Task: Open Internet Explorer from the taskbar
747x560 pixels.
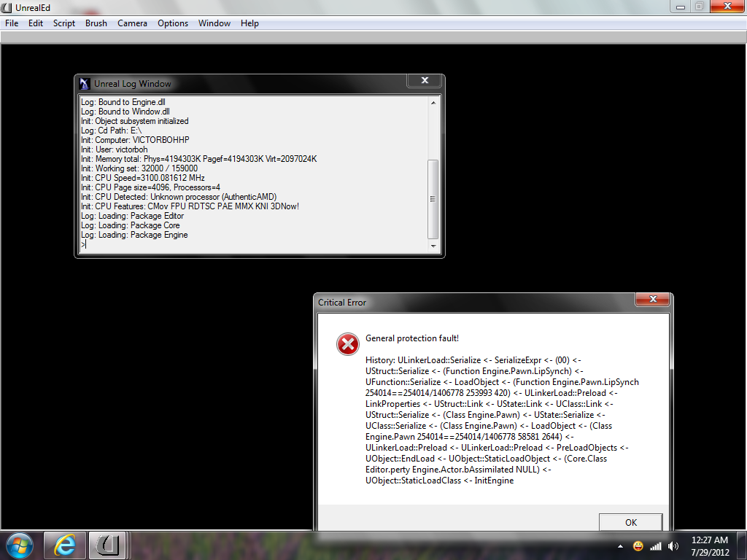Action: [65, 545]
